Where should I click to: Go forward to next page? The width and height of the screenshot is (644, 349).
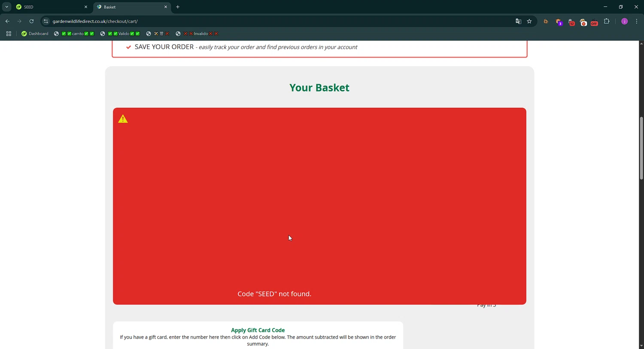coord(19,21)
